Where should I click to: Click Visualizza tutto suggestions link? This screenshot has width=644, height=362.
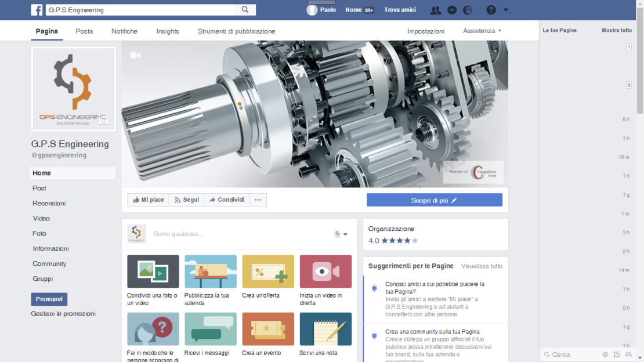[482, 266]
